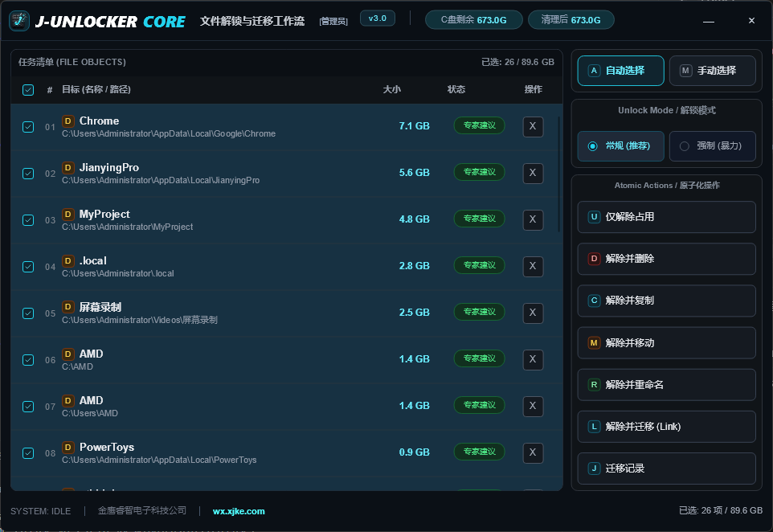Screen dimensions: 773x532
Task: Click the red D icon on 解除并删除
Action: click(594, 258)
